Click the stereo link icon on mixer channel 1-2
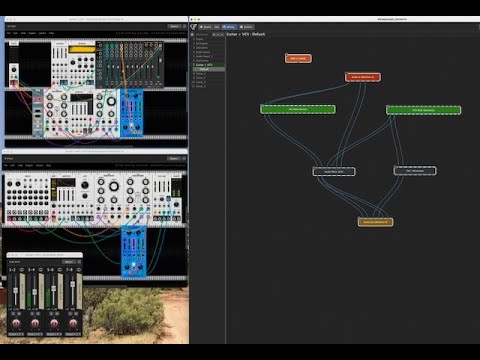The image size is (480, 360). (x=22, y=269)
